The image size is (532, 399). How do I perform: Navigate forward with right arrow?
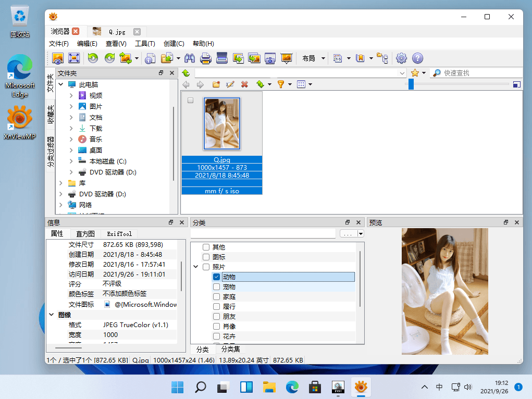[x=200, y=84]
